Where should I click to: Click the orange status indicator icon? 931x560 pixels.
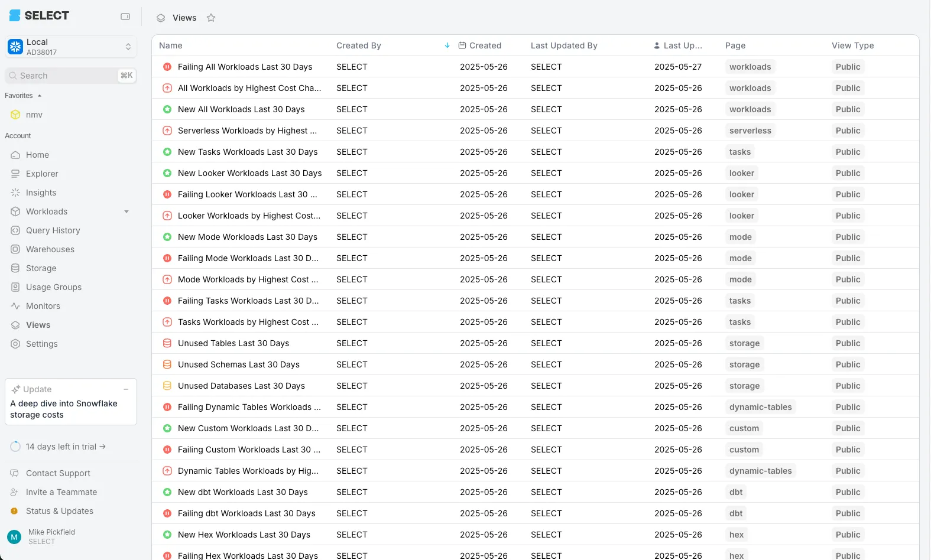pyautogui.click(x=15, y=511)
